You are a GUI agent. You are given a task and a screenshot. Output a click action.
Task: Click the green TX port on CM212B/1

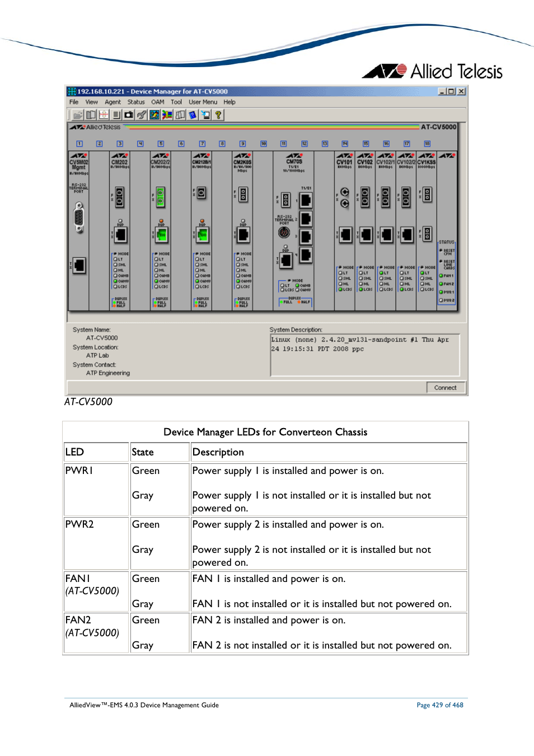[203, 235]
